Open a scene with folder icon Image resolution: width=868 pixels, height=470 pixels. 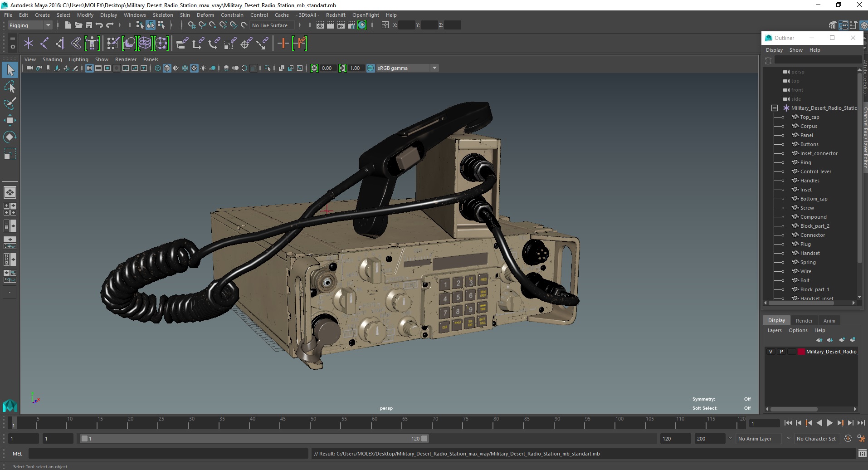(x=78, y=25)
